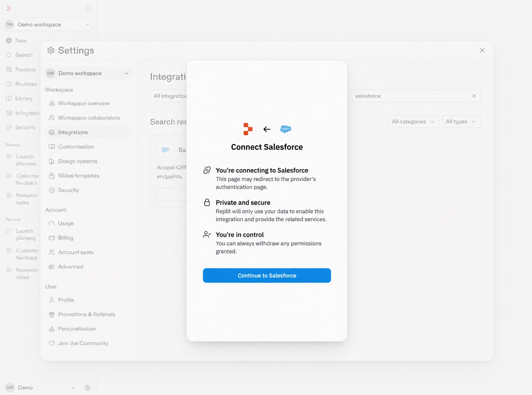Open Customization settings
The height and width of the screenshot is (395, 532).
coord(88,147)
